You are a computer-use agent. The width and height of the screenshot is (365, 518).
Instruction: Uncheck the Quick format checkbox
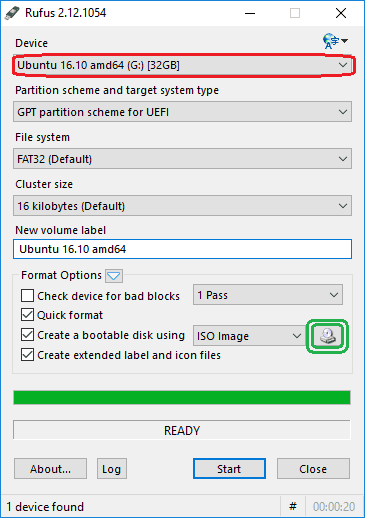(x=27, y=315)
